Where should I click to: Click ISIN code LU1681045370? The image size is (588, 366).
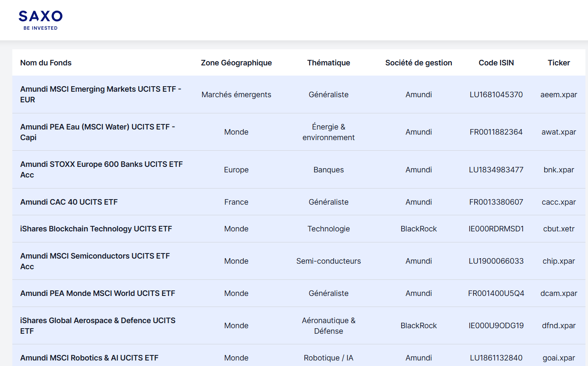[x=496, y=95]
